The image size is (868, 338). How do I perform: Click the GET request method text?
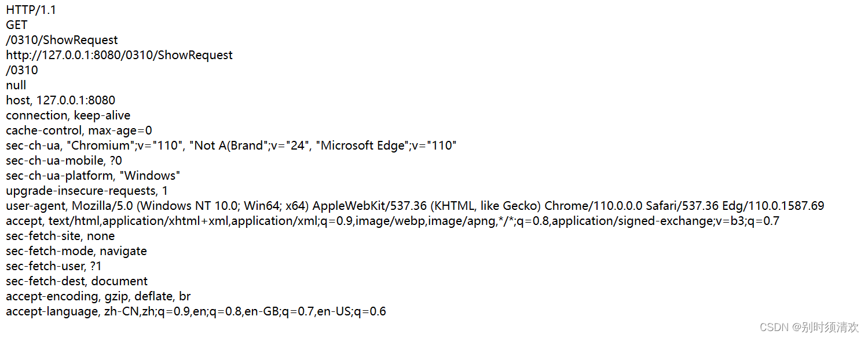point(17,25)
